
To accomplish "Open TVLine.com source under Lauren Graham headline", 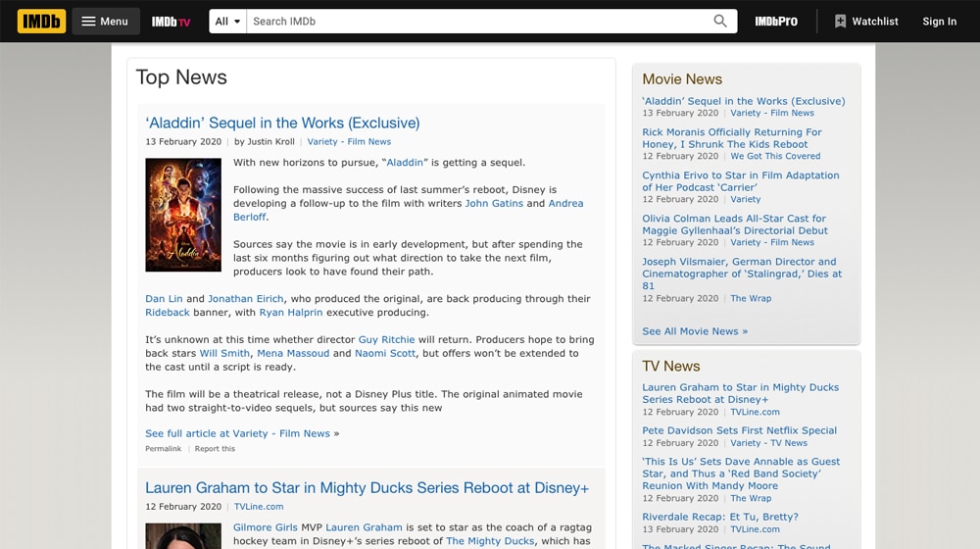I will tap(258, 507).
